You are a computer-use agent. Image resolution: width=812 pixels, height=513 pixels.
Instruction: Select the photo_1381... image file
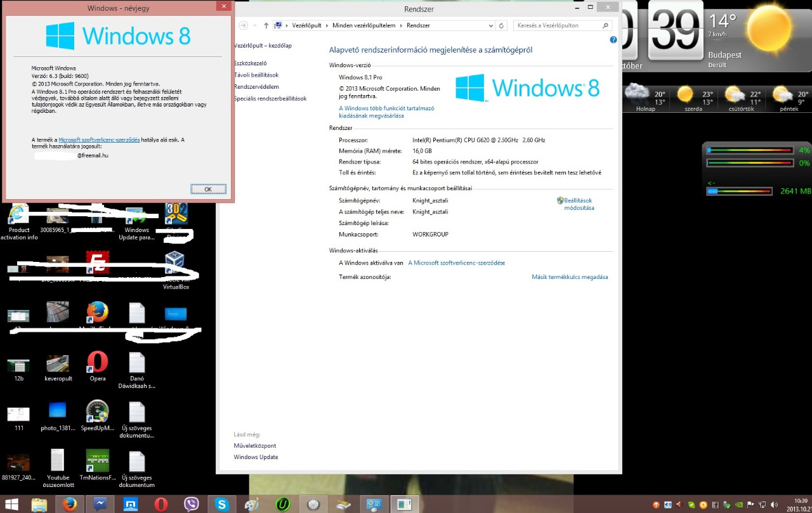coord(58,416)
